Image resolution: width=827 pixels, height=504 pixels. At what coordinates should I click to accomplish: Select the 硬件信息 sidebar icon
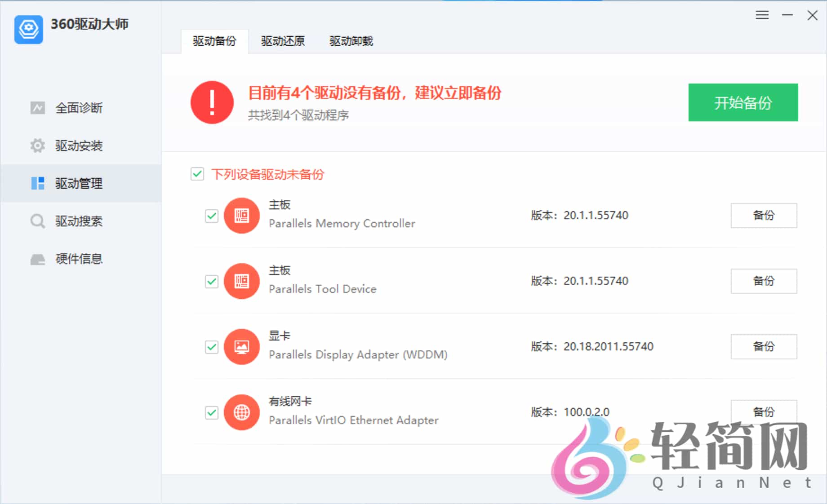[38, 259]
